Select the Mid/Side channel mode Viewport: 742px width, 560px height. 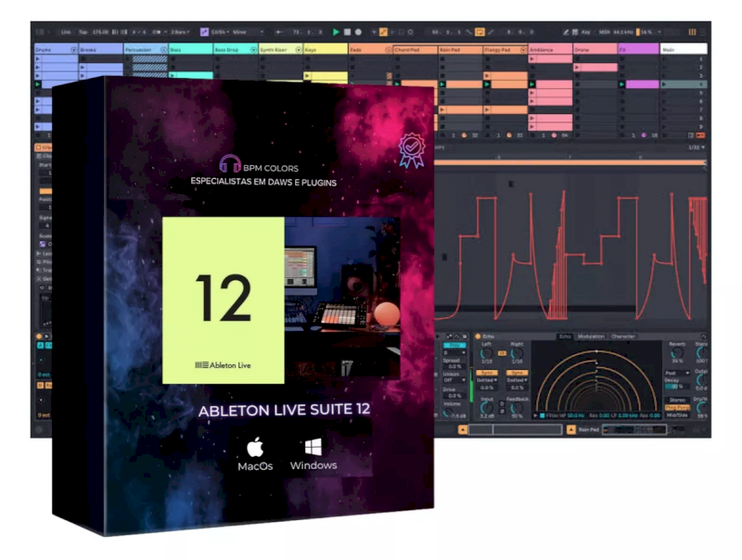(677, 414)
